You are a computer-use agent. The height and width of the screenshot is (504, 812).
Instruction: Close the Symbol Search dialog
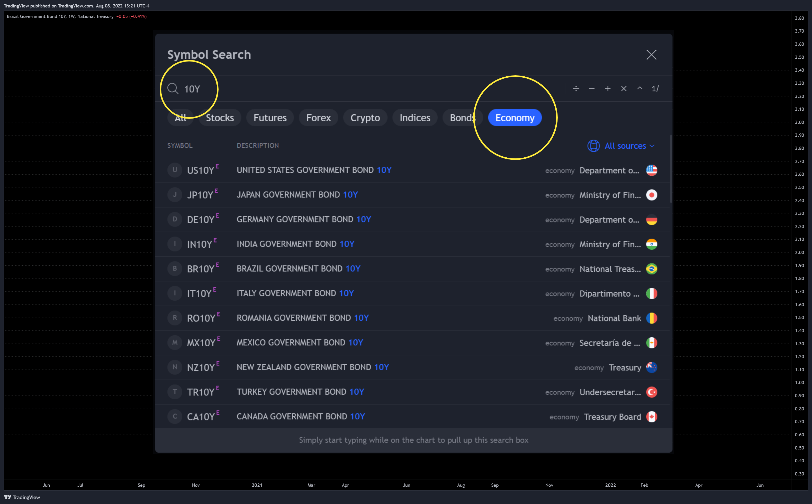pyautogui.click(x=651, y=55)
